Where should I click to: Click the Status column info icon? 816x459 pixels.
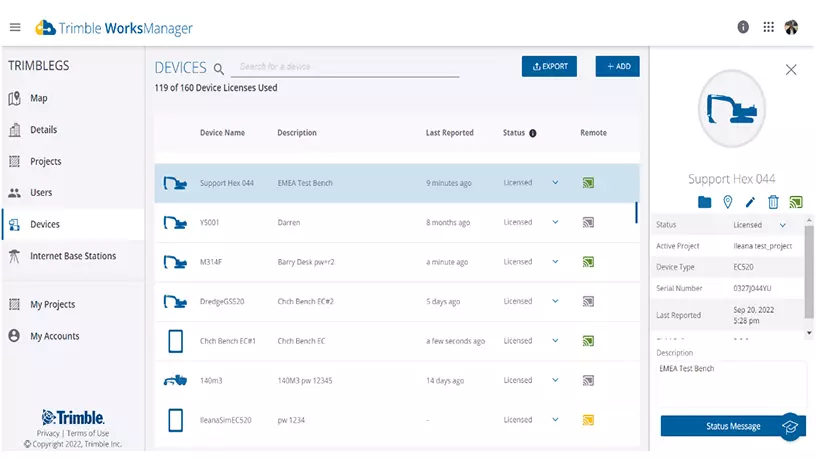532,133
